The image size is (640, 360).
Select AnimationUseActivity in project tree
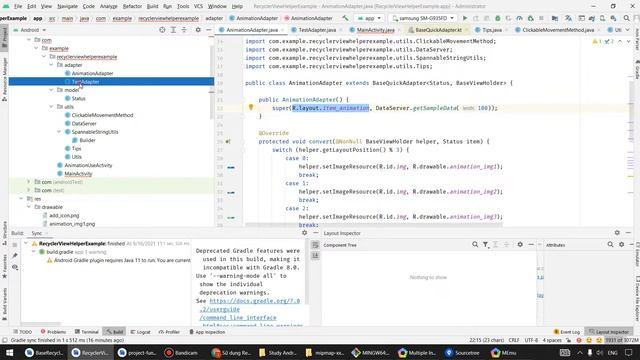click(x=88, y=165)
